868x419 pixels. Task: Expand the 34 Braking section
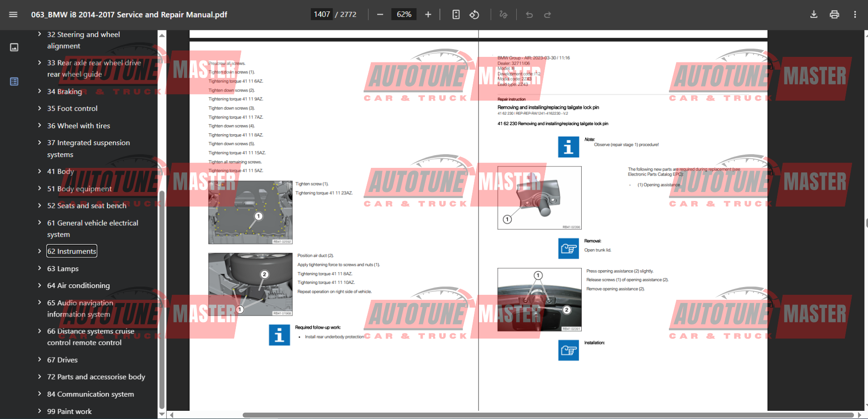(x=40, y=91)
